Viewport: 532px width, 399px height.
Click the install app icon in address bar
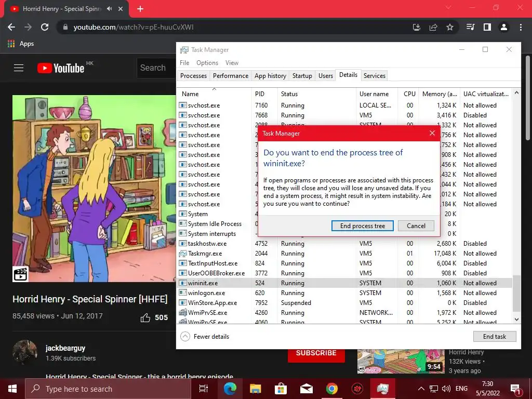[x=417, y=27]
